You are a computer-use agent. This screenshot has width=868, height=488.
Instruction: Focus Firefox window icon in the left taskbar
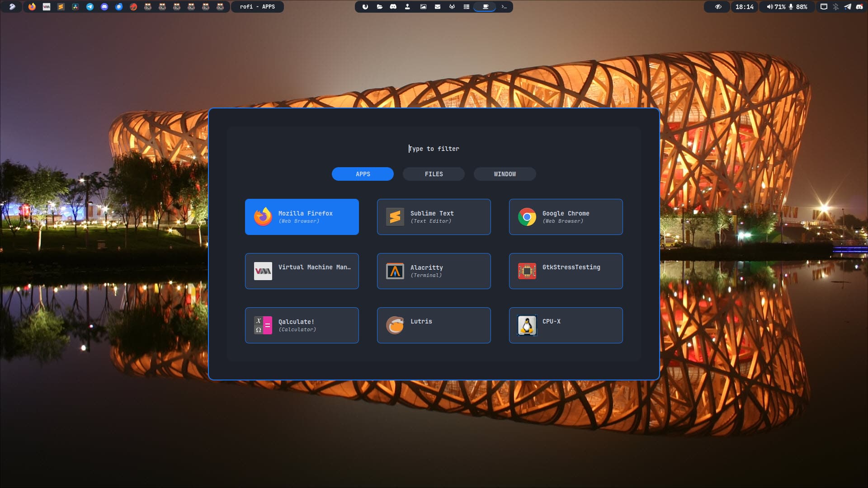point(32,7)
